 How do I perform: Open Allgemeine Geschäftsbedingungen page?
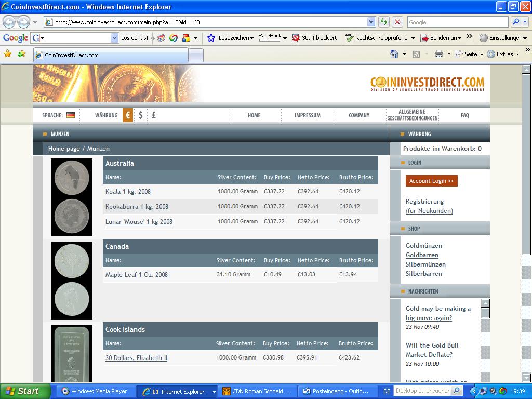412,115
